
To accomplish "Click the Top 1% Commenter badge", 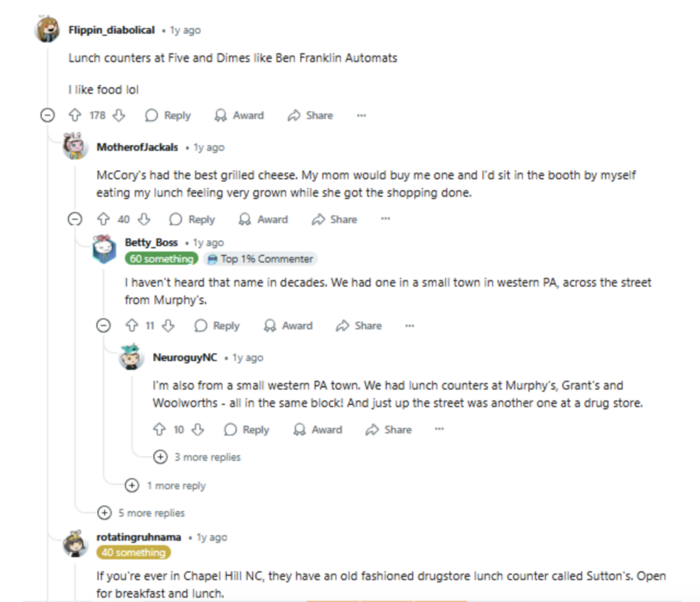I will coord(260,259).
